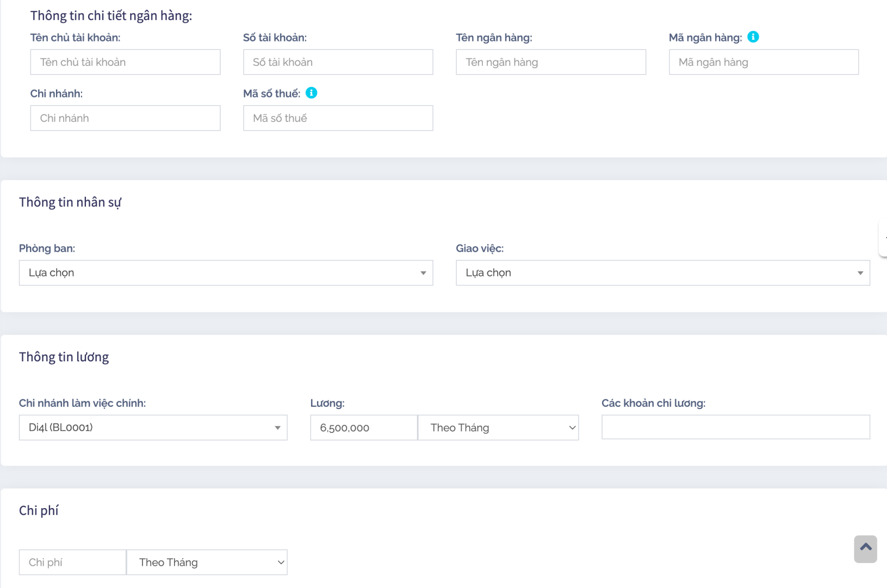
Task: Click the Tên ngân hàng input field
Action: [551, 62]
